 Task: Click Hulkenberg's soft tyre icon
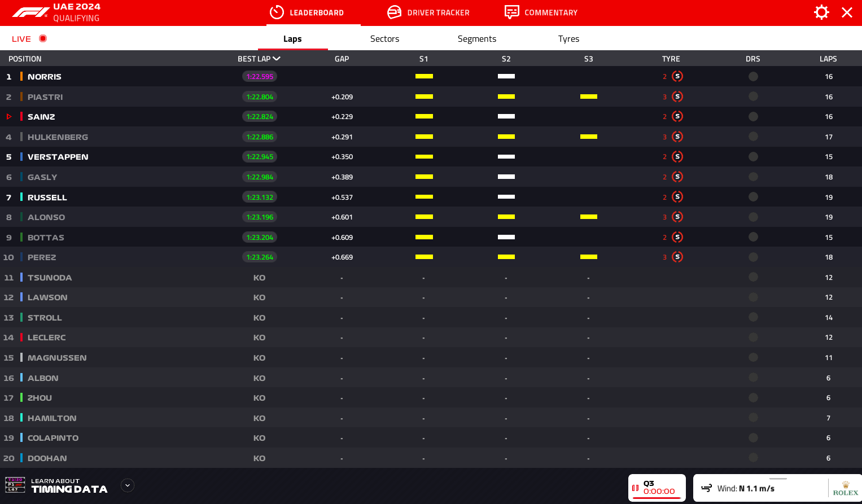(677, 137)
